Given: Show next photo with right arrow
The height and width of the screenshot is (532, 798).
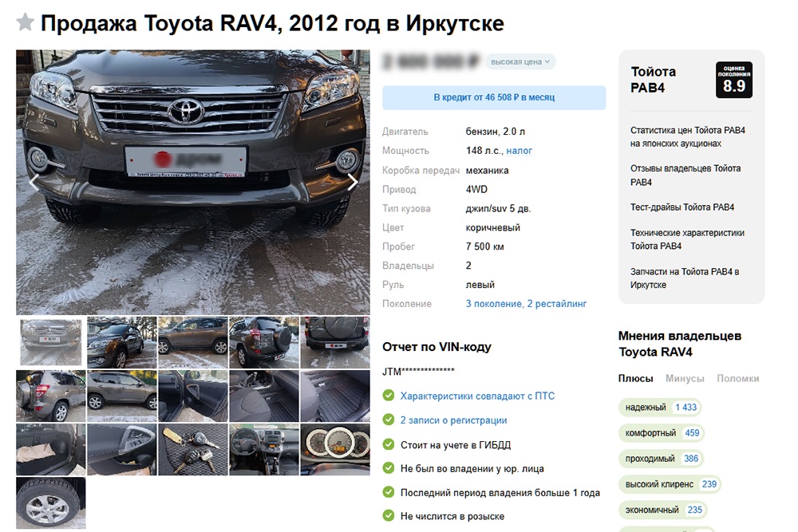Looking at the screenshot, I should coord(353,182).
